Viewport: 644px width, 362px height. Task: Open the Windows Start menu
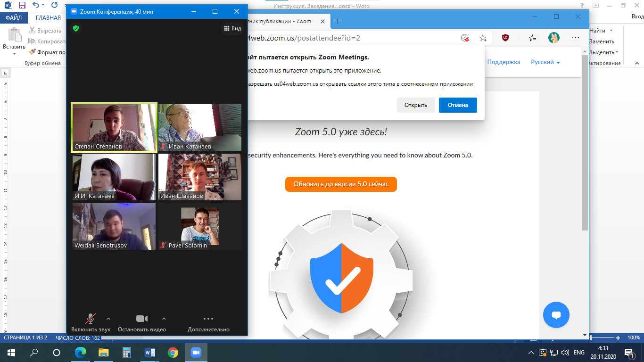point(11,352)
